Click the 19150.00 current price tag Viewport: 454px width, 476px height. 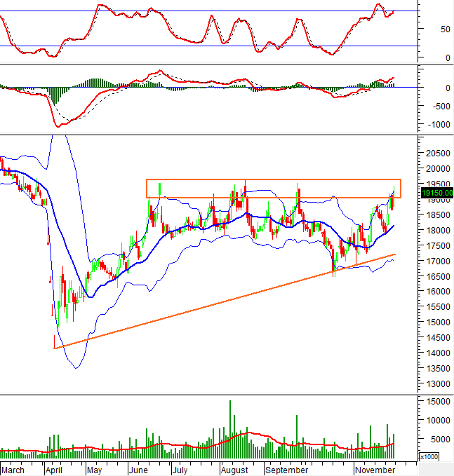pyautogui.click(x=436, y=193)
